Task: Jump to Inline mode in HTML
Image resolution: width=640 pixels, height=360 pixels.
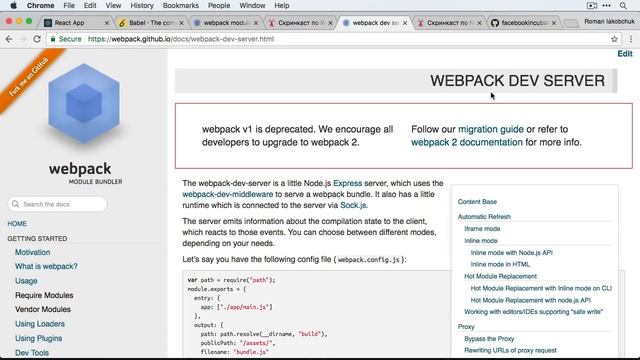Action: (x=500, y=264)
